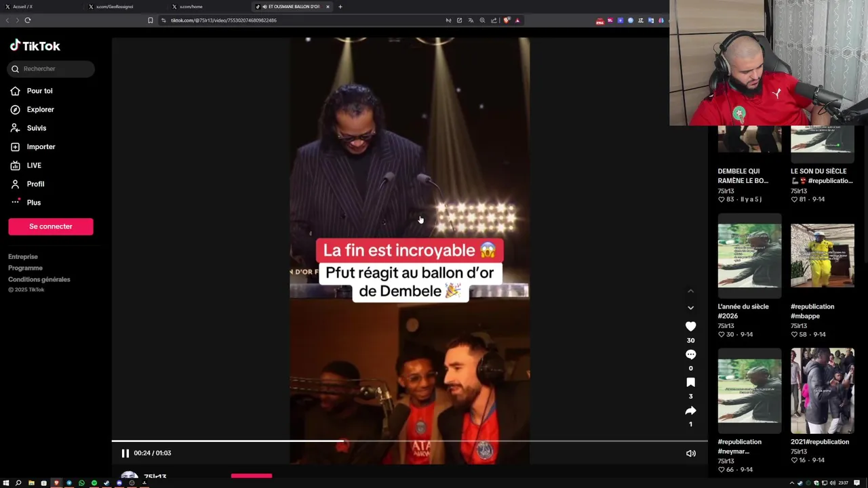The height and width of the screenshot is (488, 868).
Task: Bookmark the video
Action: [x=690, y=382]
